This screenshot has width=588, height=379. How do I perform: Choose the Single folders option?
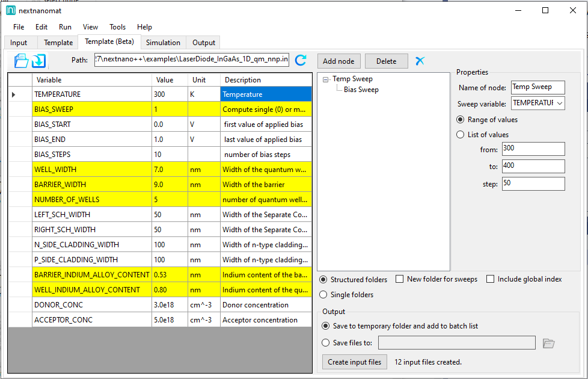pyautogui.click(x=323, y=295)
